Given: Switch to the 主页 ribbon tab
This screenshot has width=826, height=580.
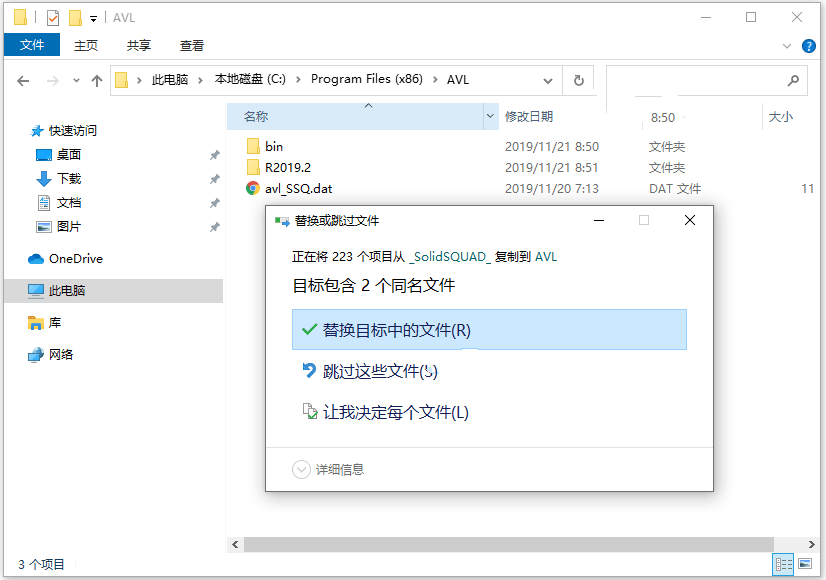Looking at the screenshot, I should click(86, 46).
